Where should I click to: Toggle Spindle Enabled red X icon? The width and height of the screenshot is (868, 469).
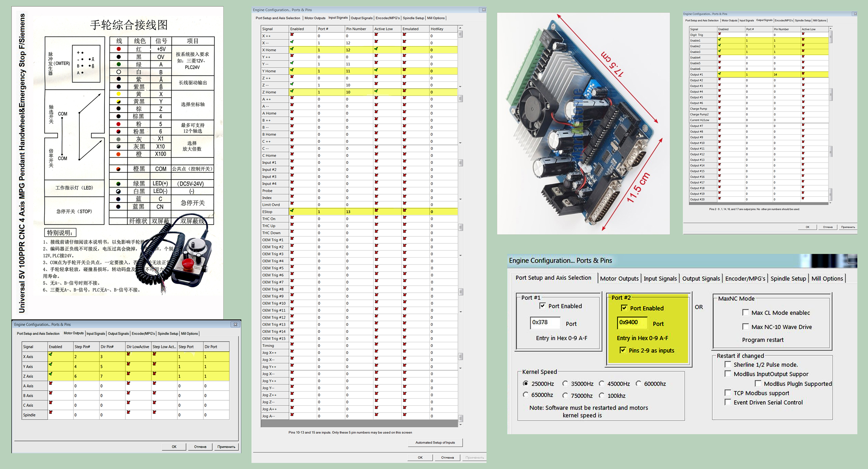click(50, 413)
